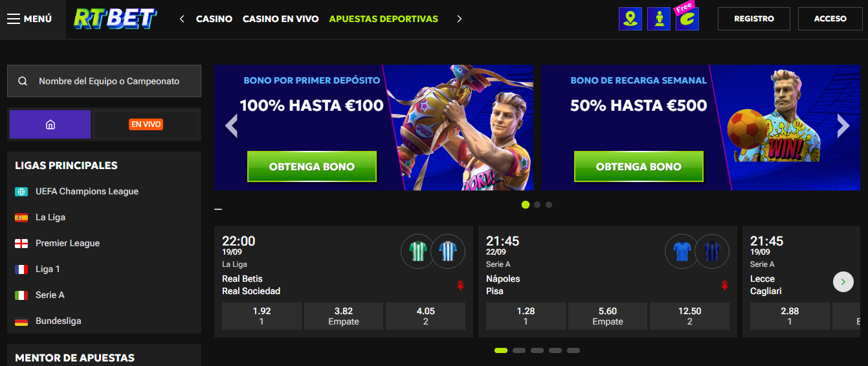Open the Free coin icon in header
Viewport: 868px width, 366px height.
[x=687, y=17]
